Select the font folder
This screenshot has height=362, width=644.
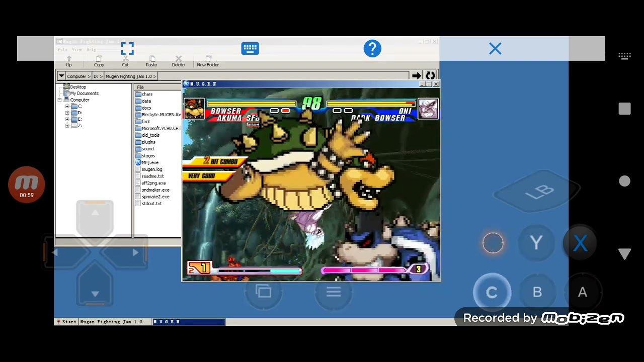(x=143, y=121)
